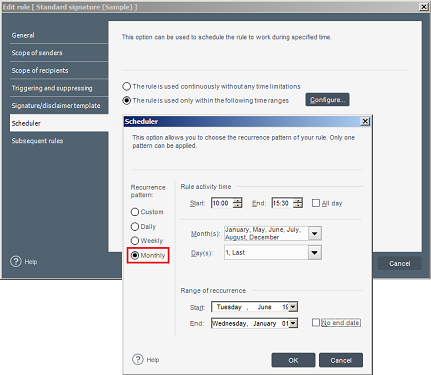Open the Scheduler tab
Screen dimensions: 431x375
click(x=59, y=123)
